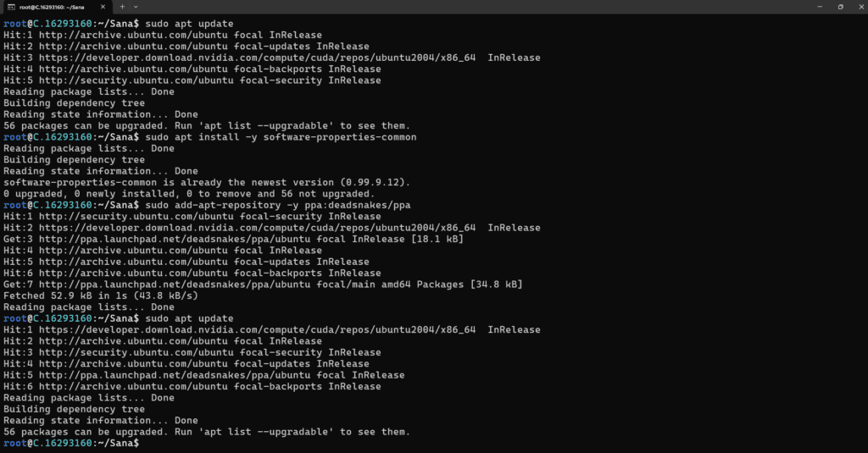Open the Hit:3 nvidia cuda repos URL
868x453 pixels.
click(x=258, y=58)
